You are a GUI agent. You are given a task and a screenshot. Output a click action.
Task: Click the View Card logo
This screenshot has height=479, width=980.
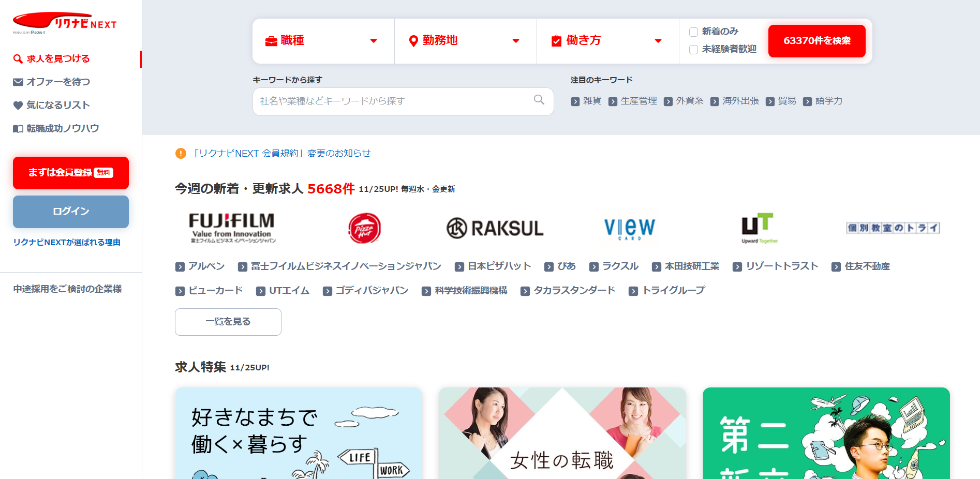pos(629,228)
